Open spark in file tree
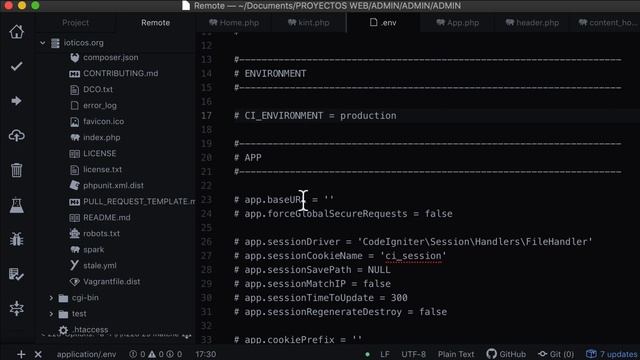Image resolution: width=640 pixels, height=360 pixels. [x=93, y=249]
